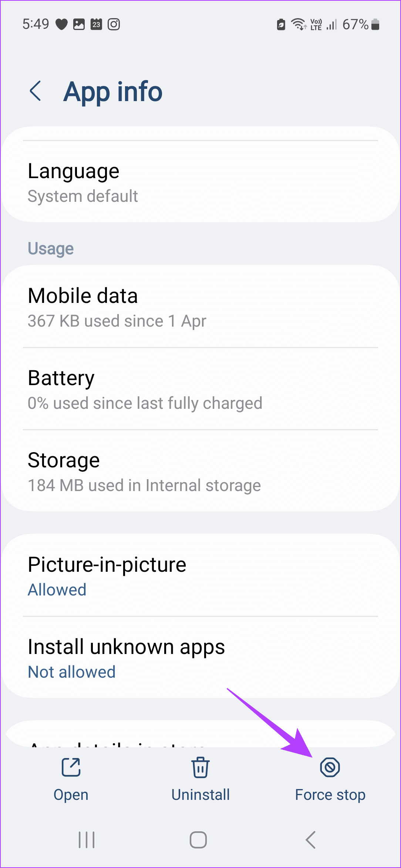Screen dimensions: 401x868
Task: Tap the back arrow beside App info
Action: 36,91
